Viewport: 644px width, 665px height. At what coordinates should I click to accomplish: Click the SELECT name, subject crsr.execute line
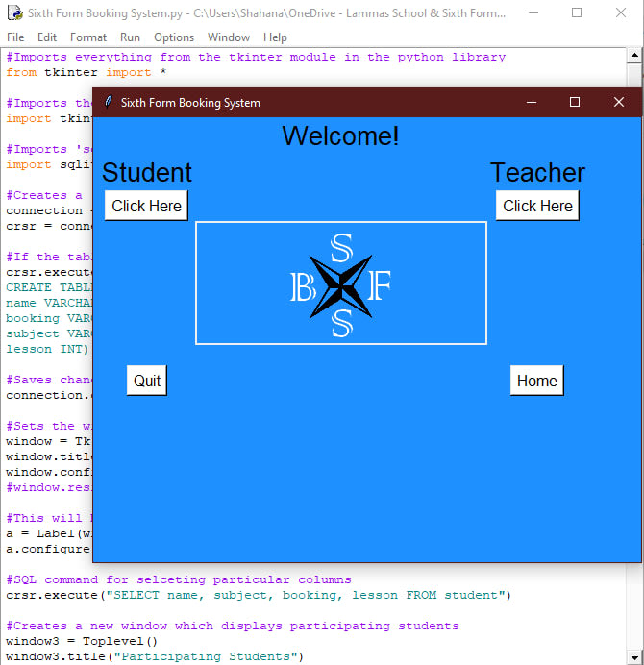coord(259,595)
